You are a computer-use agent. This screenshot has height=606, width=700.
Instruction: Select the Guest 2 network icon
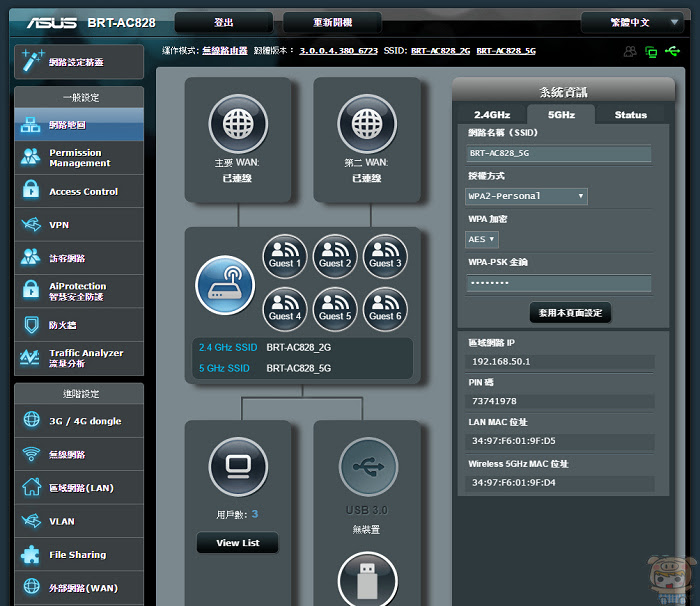(x=335, y=256)
